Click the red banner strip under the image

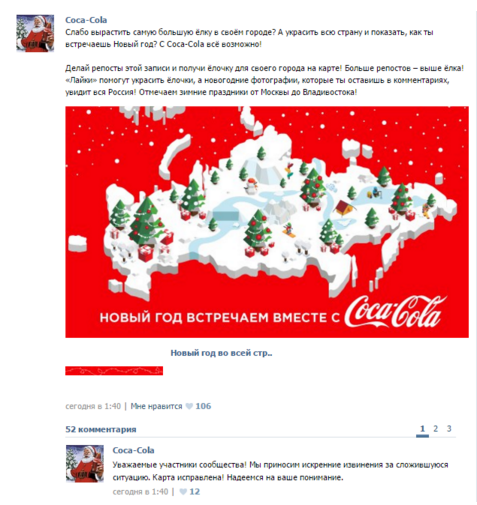114,371
